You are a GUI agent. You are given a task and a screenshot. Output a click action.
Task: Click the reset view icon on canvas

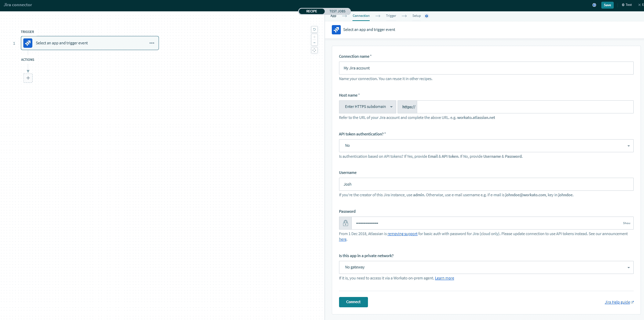(314, 30)
